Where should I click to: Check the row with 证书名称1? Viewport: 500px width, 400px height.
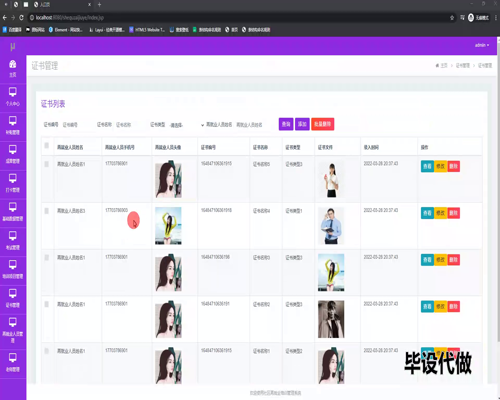[x=47, y=351]
